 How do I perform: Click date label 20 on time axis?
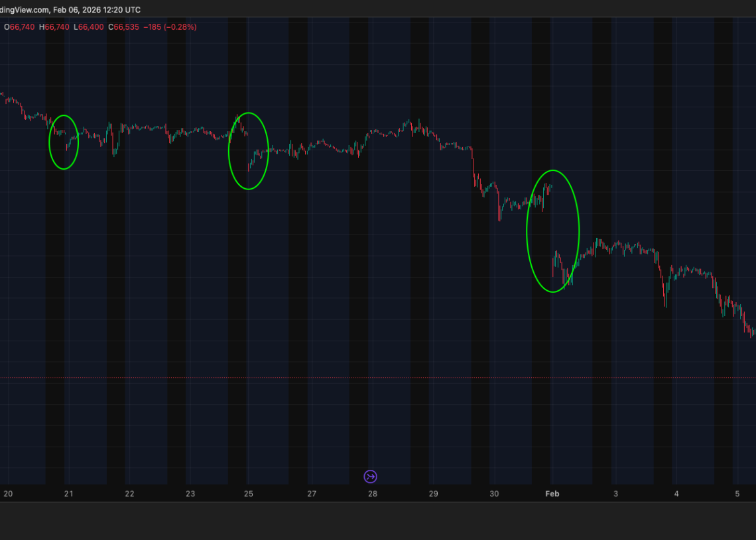[8, 494]
